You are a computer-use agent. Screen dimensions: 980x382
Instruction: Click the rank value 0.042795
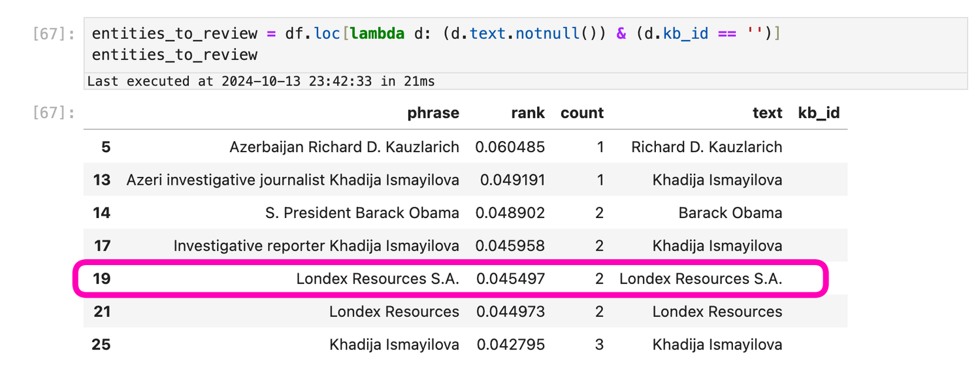pyautogui.click(x=510, y=344)
